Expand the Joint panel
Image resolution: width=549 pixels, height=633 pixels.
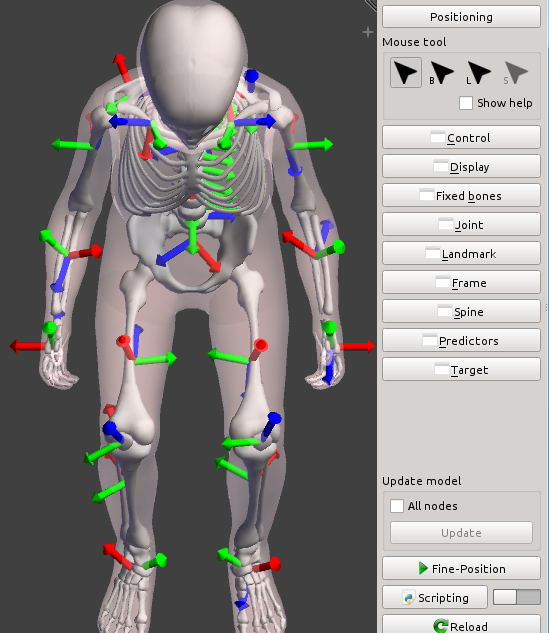461,224
